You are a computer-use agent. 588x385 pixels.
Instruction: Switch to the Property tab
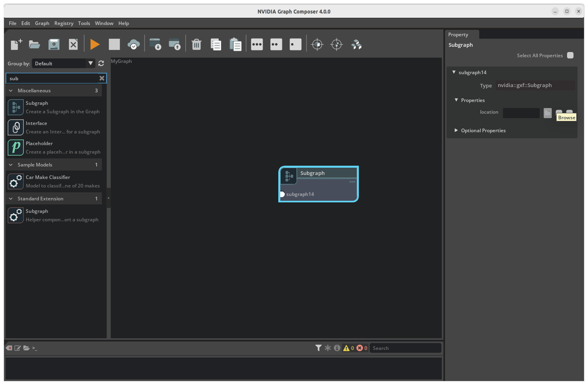(458, 34)
